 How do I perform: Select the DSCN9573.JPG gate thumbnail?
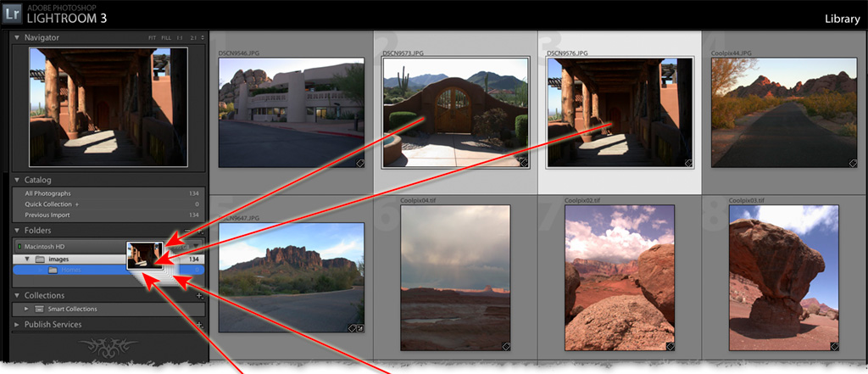click(455, 113)
